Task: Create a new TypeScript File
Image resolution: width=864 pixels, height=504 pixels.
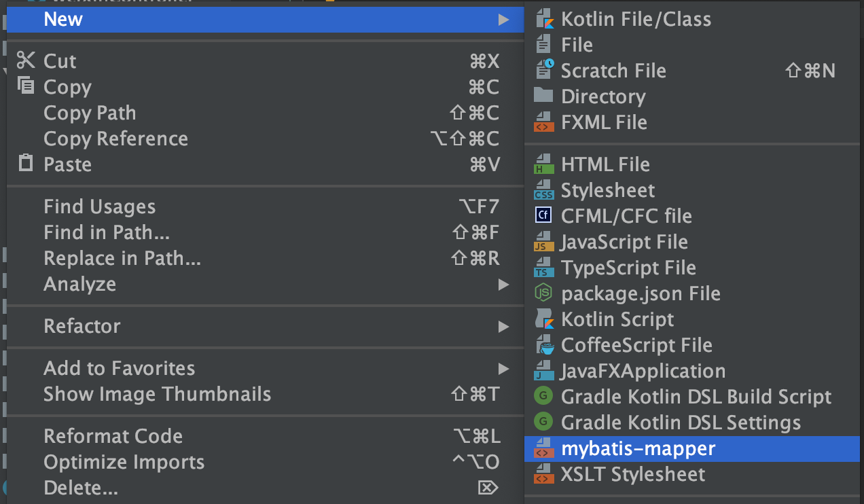Action: 628,268
